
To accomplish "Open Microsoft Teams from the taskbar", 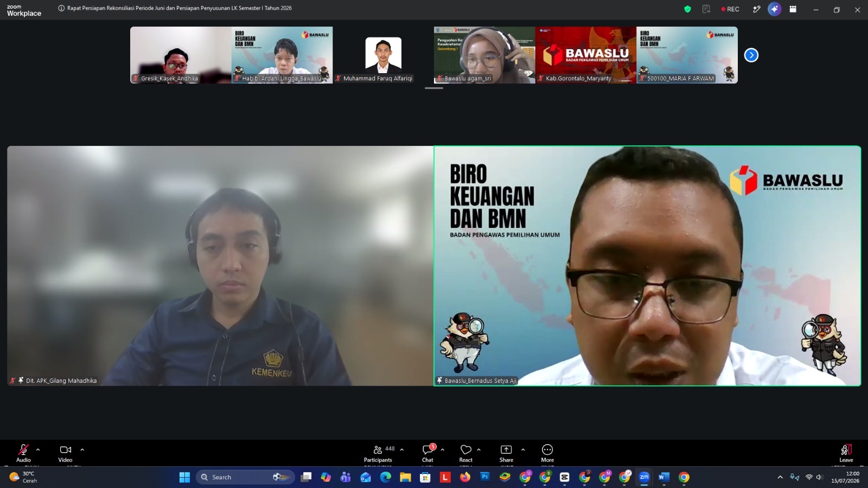I will coord(346,477).
